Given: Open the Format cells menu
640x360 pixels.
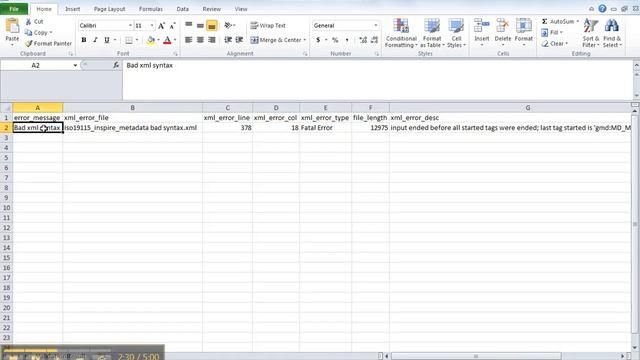Looking at the screenshot, I should click(524, 32).
